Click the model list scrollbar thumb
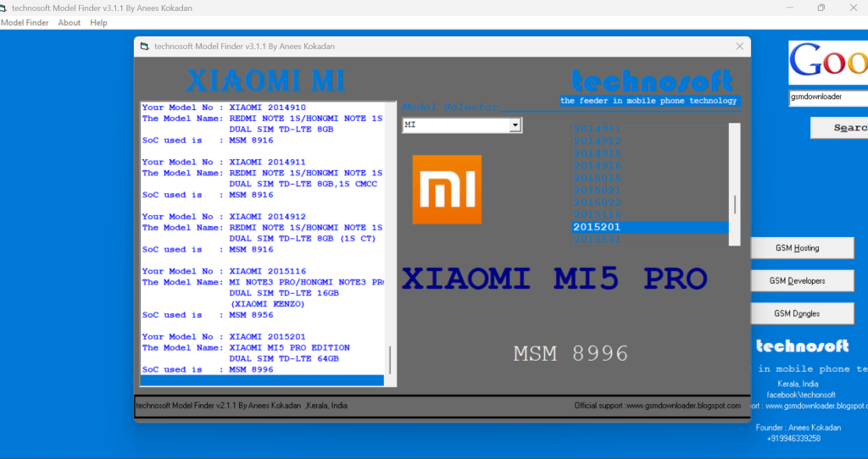 tap(735, 205)
